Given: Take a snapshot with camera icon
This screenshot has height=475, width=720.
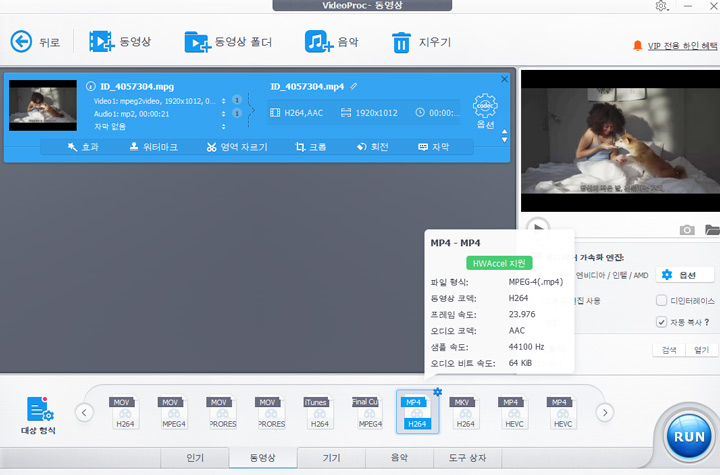Looking at the screenshot, I should point(687,230).
